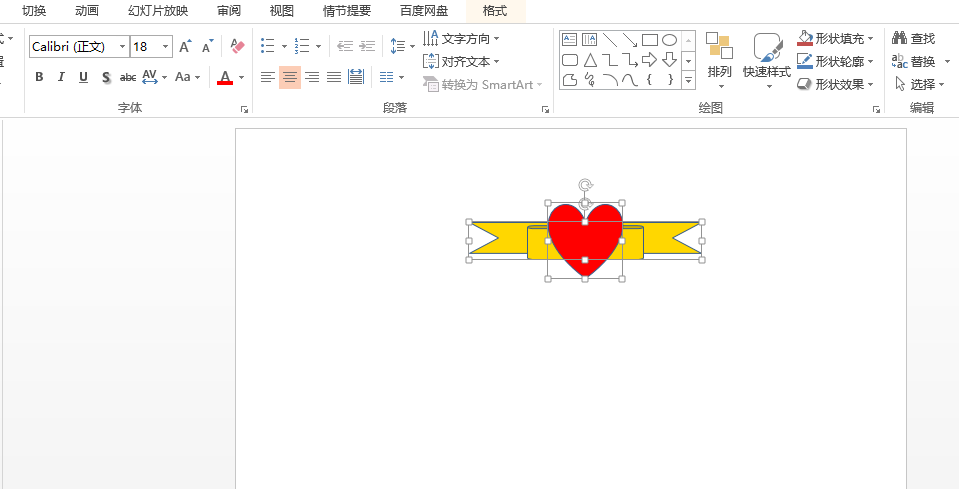The height and width of the screenshot is (489, 959).
Task: Clear all formatting eraser icon
Action: click(x=237, y=46)
